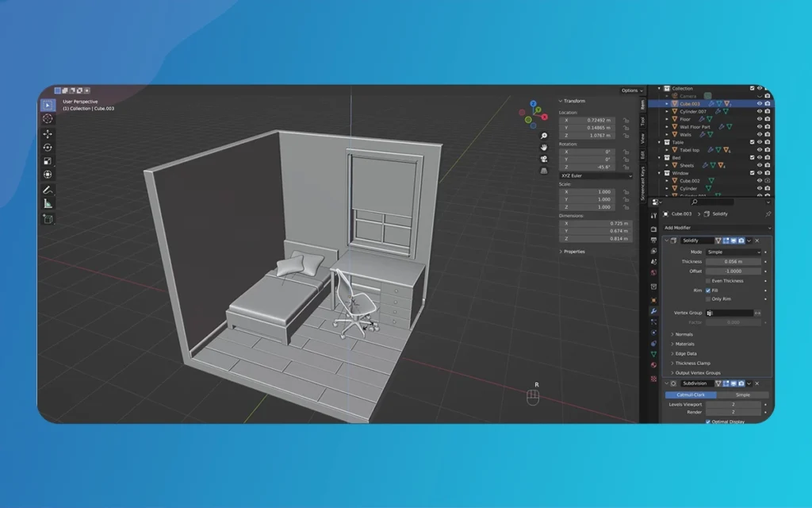Adjust the Thickness value slider in Solidify
This screenshot has height=508, width=812.
point(733,261)
